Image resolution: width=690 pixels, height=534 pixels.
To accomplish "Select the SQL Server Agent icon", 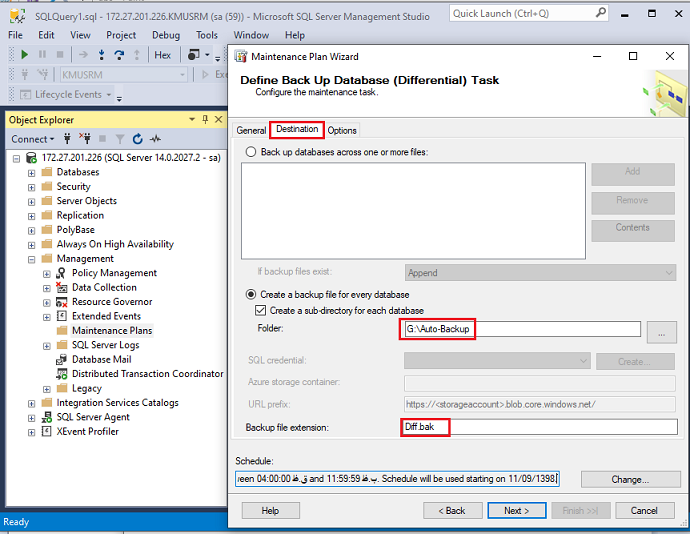I will tap(47, 417).
